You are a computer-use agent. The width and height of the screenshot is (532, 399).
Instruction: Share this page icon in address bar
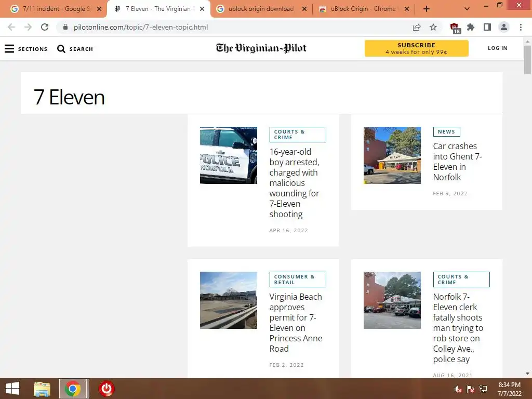click(x=417, y=27)
